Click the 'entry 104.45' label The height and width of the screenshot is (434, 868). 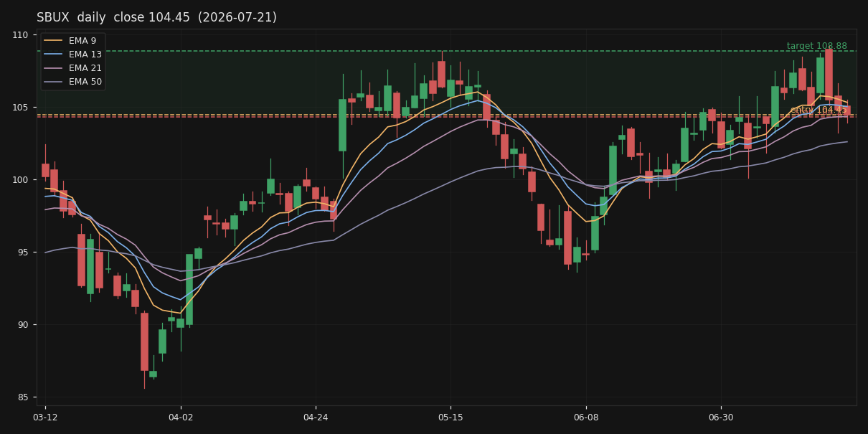pyautogui.click(x=819, y=110)
